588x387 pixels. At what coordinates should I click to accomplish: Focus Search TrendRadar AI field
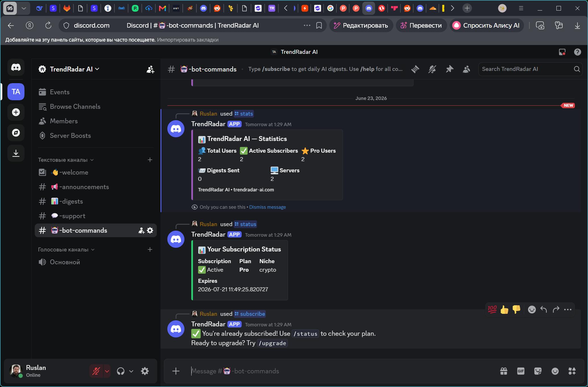[x=530, y=69]
